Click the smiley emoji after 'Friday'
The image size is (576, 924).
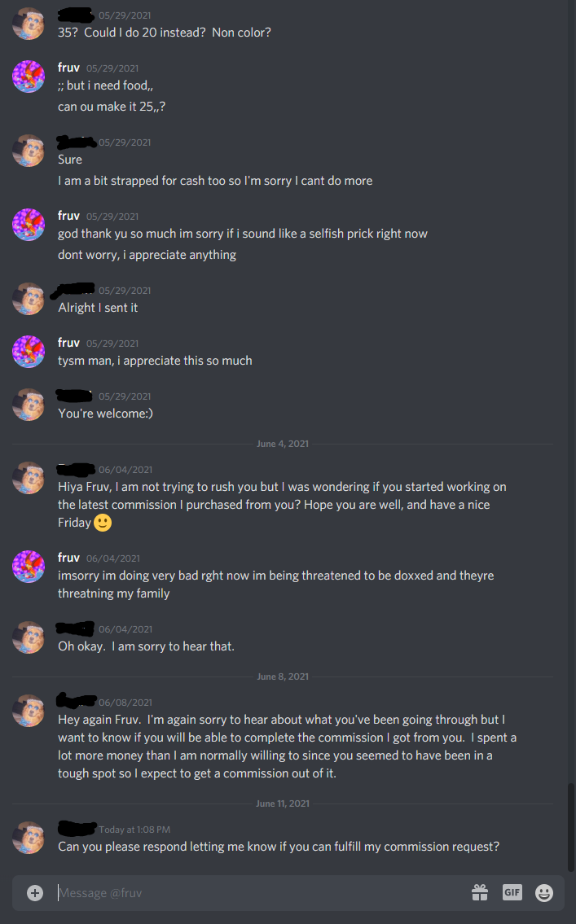(103, 523)
